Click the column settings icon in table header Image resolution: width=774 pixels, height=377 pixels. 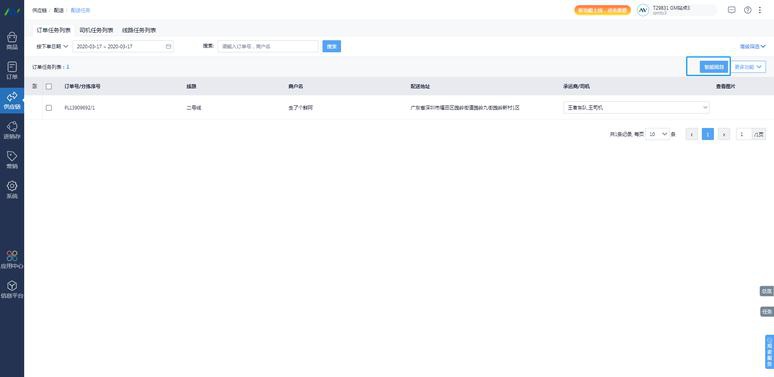(x=35, y=86)
